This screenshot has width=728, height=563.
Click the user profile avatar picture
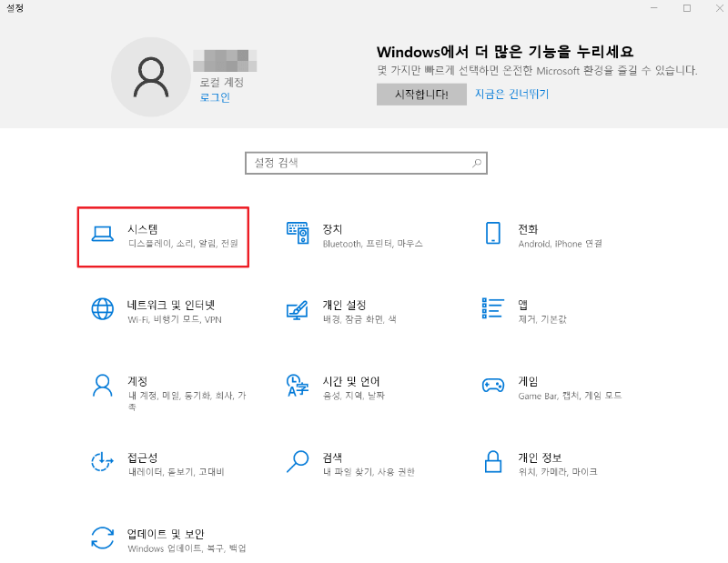[151, 76]
